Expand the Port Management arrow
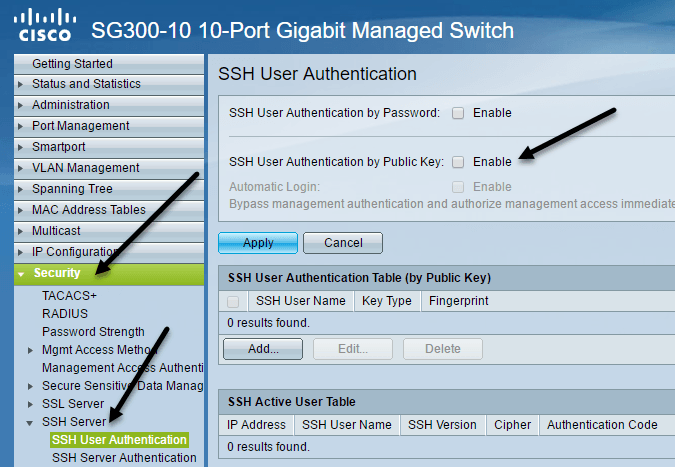 click(x=20, y=127)
